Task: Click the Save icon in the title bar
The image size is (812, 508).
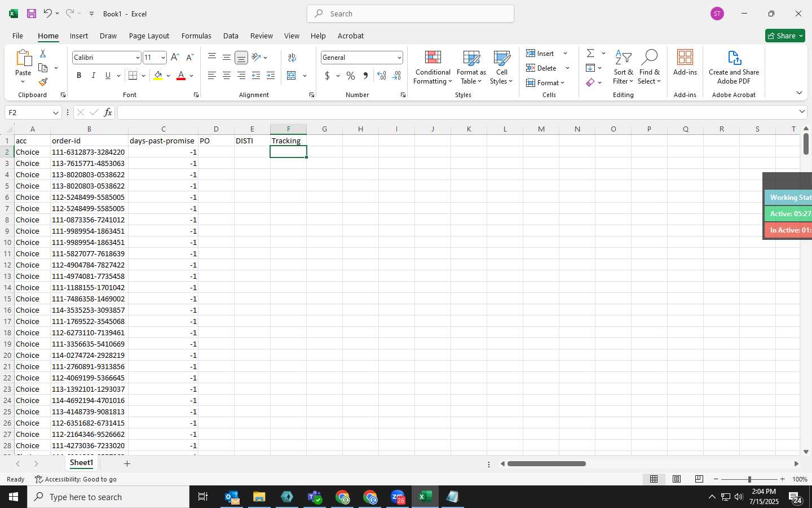Action: pyautogui.click(x=32, y=14)
